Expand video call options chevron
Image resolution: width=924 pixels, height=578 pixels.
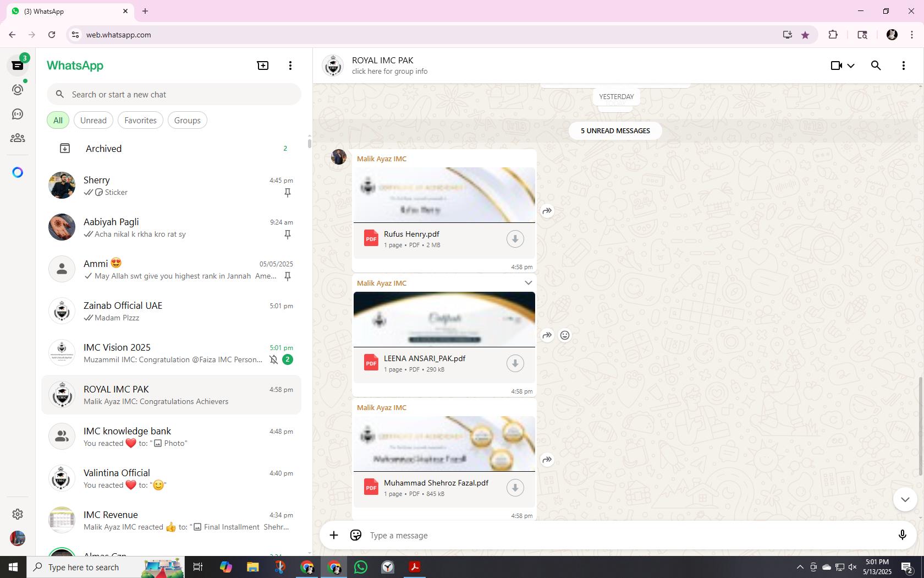pyautogui.click(x=851, y=66)
